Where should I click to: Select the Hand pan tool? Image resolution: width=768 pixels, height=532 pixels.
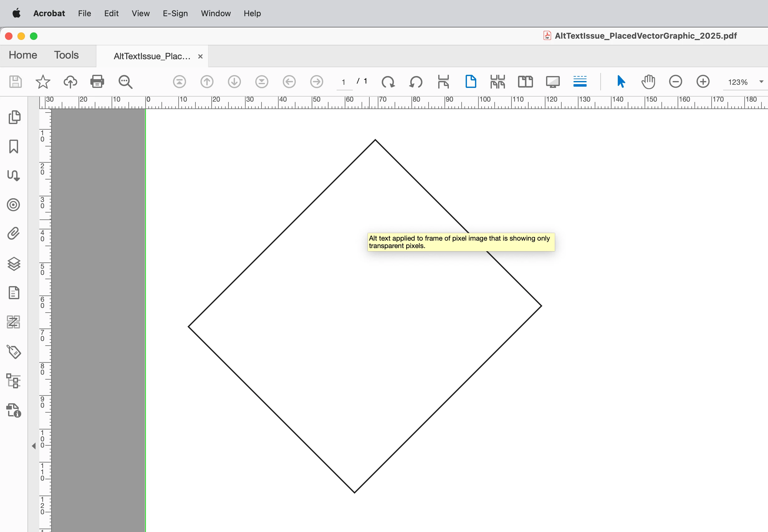tap(648, 82)
